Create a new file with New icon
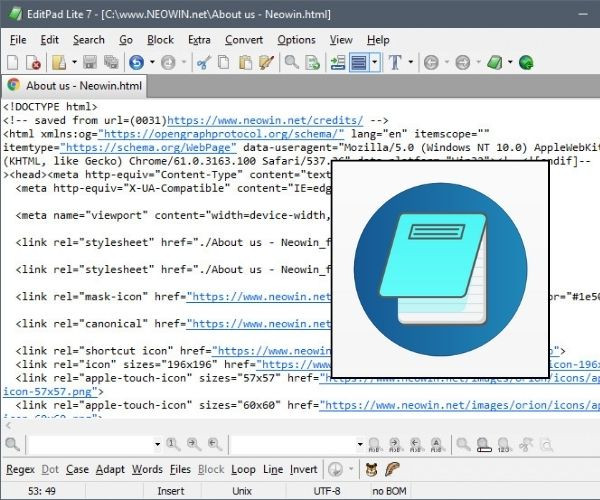The height and width of the screenshot is (500, 600). coord(13,62)
